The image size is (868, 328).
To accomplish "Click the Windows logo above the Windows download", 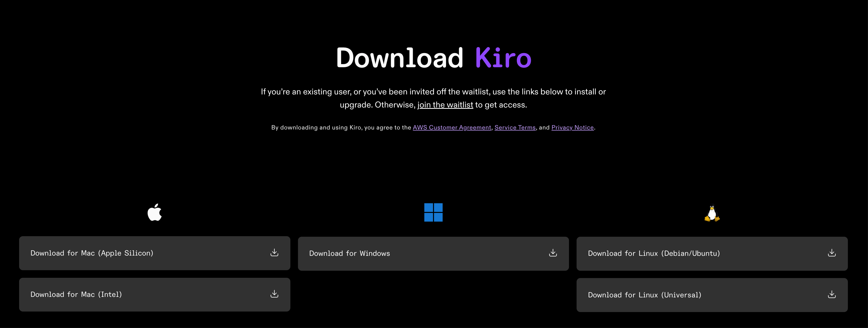I will pyautogui.click(x=433, y=212).
